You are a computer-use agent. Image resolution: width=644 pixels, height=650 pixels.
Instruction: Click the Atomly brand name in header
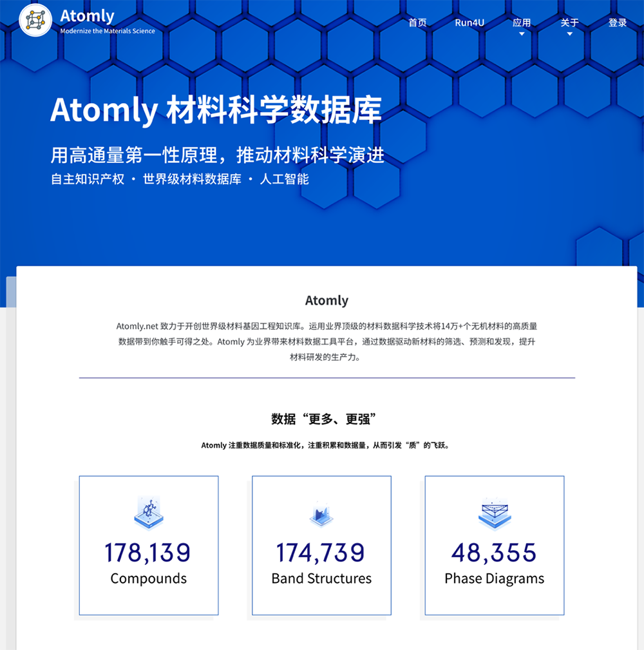tap(87, 16)
